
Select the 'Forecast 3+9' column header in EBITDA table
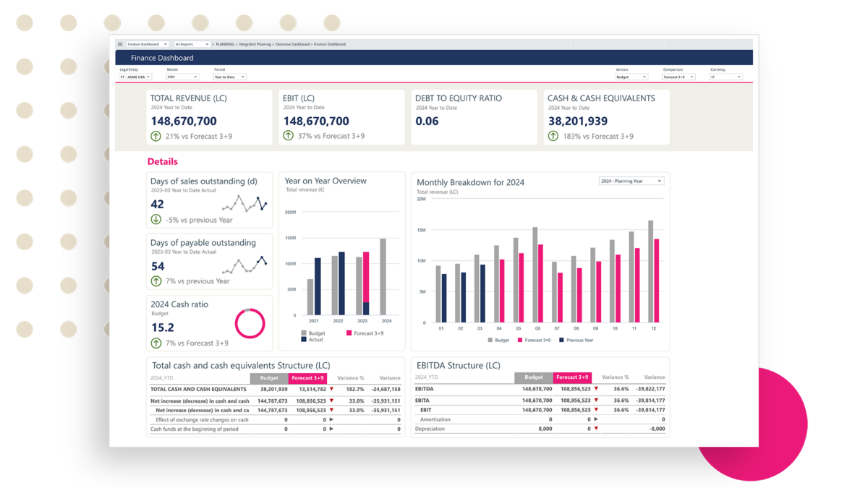(572, 377)
